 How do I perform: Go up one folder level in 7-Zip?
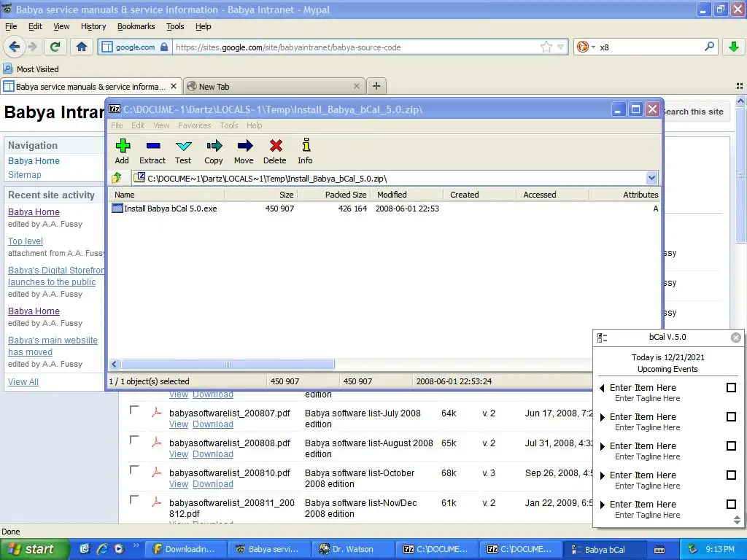pyautogui.click(x=117, y=178)
